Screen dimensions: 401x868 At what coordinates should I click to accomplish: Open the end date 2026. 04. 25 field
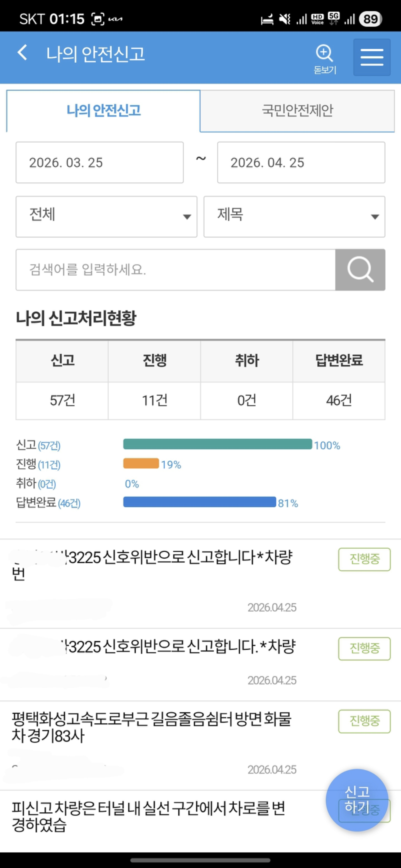coord(301,162)
